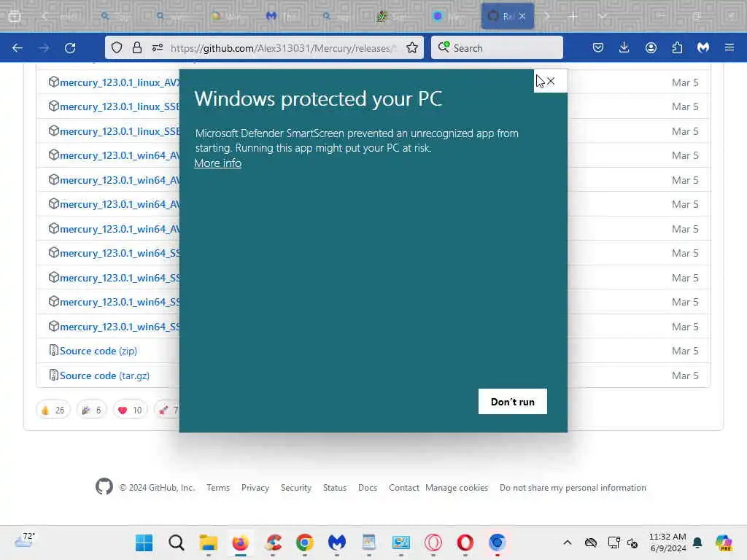Open Copilot preview in the system tray

(724, 542)
